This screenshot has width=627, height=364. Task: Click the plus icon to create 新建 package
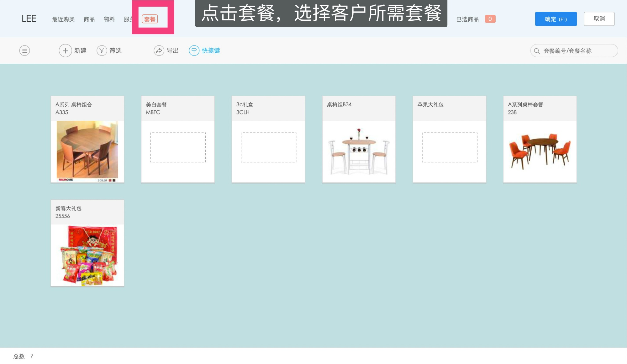coord(65,50)
